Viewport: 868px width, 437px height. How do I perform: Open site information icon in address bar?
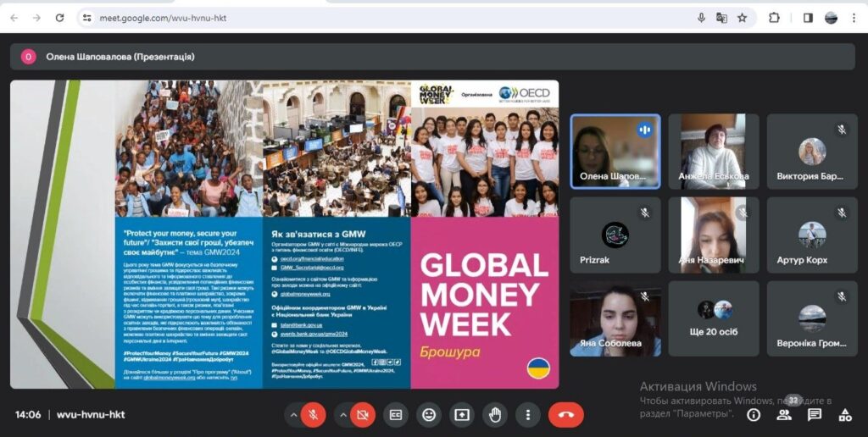[x=87, y=18]
